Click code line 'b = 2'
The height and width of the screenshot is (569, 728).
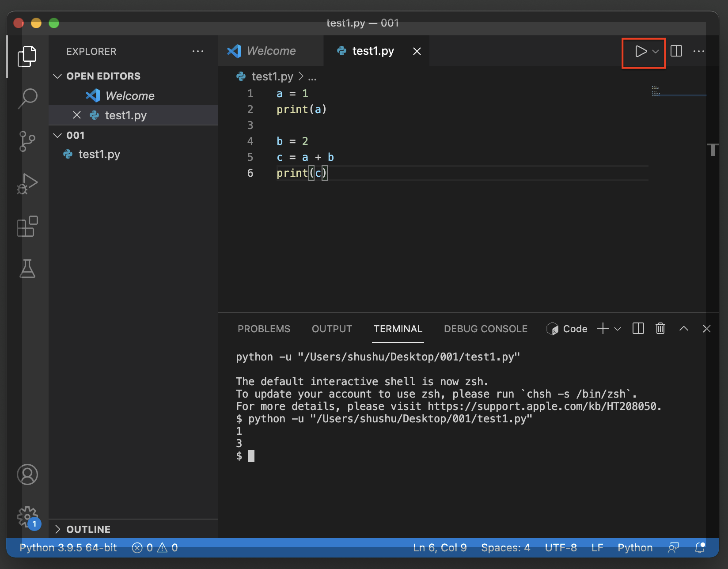pyautogui.click(x=292, y=141)
